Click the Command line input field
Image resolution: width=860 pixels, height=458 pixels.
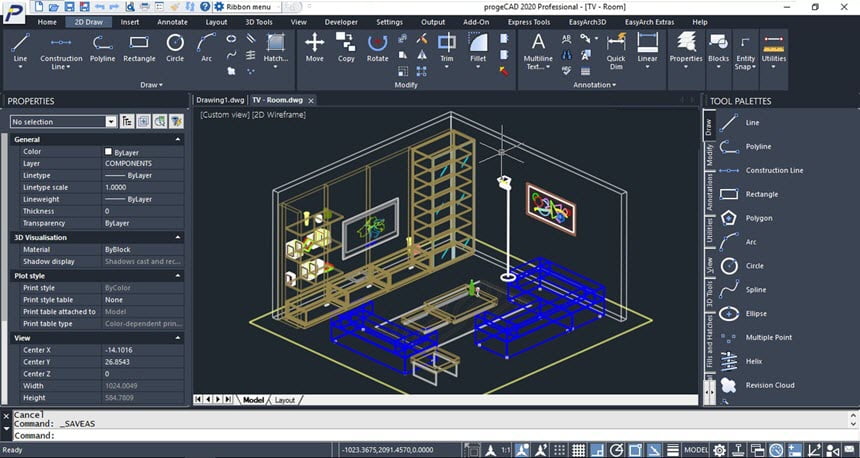pyautogui.click(x=428, y=436)
